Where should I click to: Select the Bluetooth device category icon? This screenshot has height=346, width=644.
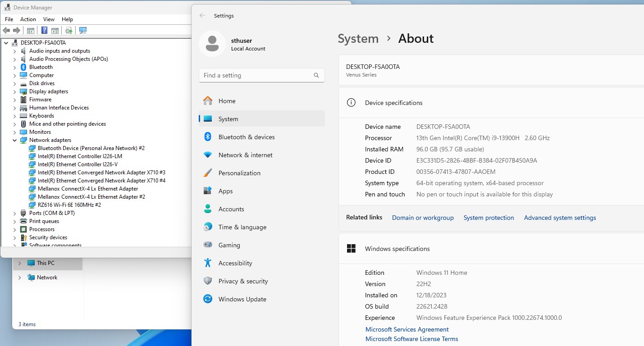pos(23,67)
